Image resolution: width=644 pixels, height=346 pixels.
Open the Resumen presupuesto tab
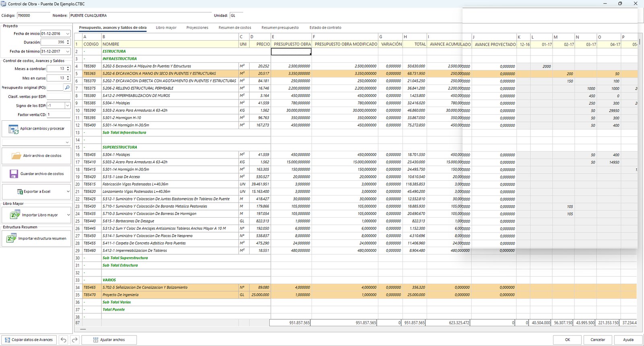tap(280, 28)
